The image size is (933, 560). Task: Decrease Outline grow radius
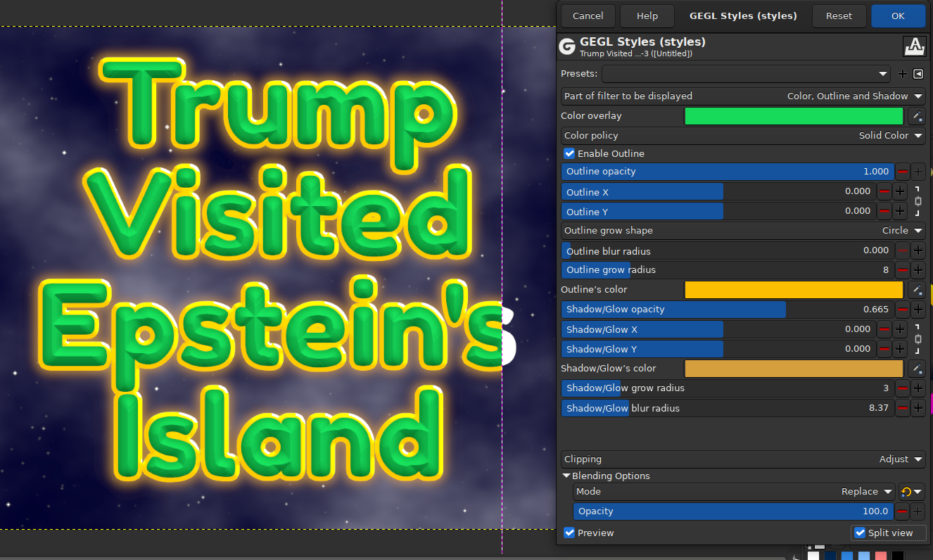pyautogui.click(x=902, y=270)
